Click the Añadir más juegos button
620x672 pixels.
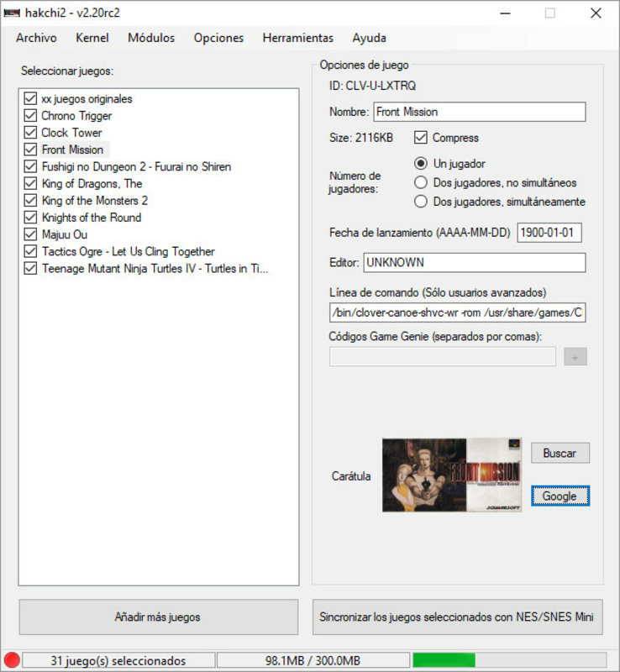tap(158, 617)
